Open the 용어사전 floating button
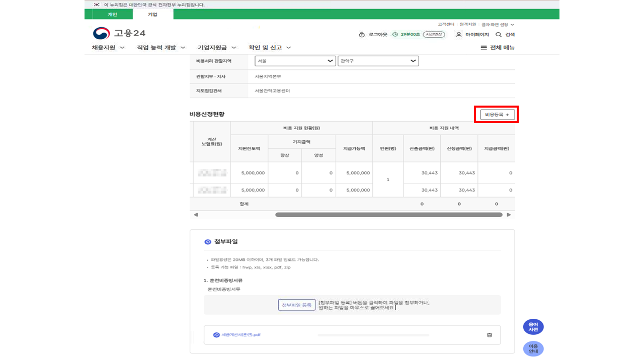This screenshot has width=644, height=362. coord(533,327)
